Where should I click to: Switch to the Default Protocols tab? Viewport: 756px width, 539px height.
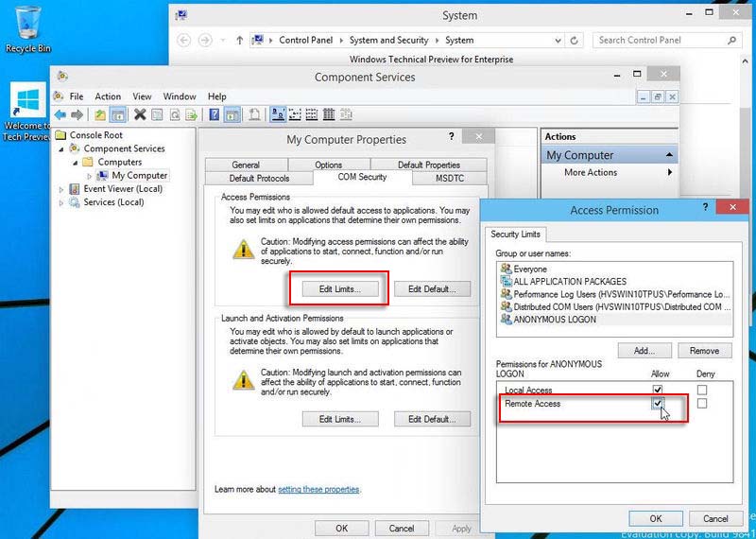click(259, 178)
